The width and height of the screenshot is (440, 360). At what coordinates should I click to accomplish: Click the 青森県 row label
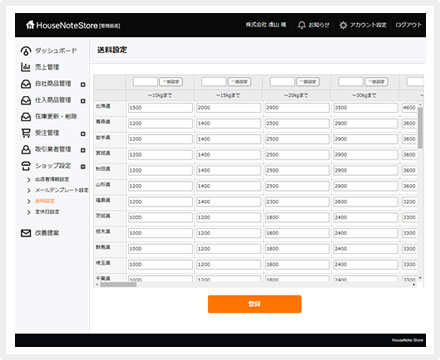tap(103, 122)
